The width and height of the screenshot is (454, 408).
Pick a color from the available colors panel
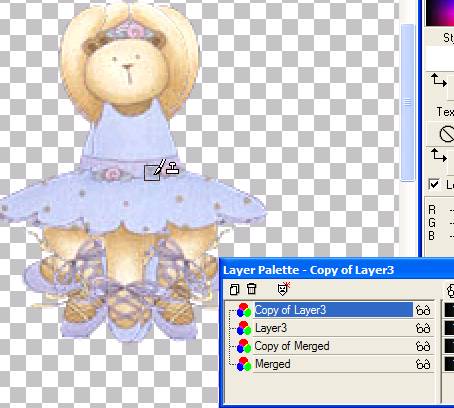pyautogui.click(x=440, y=13)
